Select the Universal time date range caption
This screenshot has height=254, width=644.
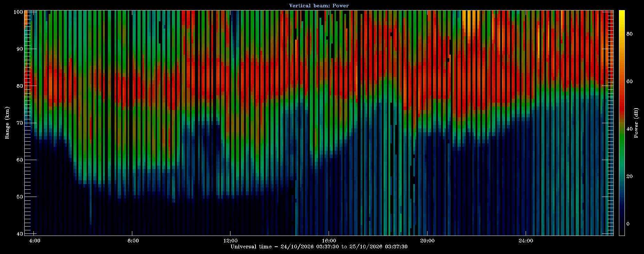pyautogui.click(x=319, y=247)
